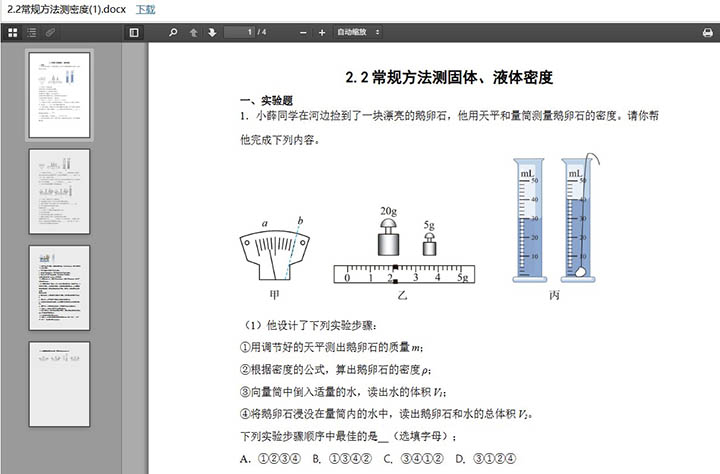720x474 pixels.
Task: Click the page number input field
Action: tap(239, 32)
